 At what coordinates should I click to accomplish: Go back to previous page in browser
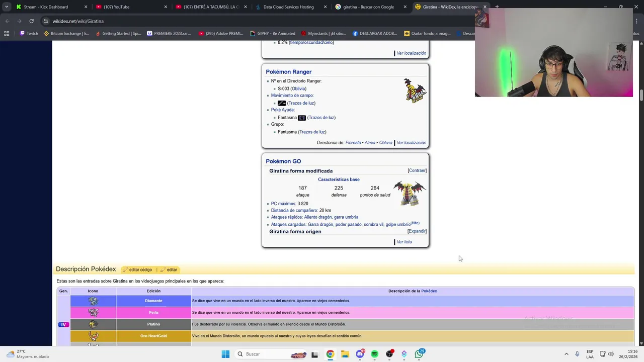point(7,21)
